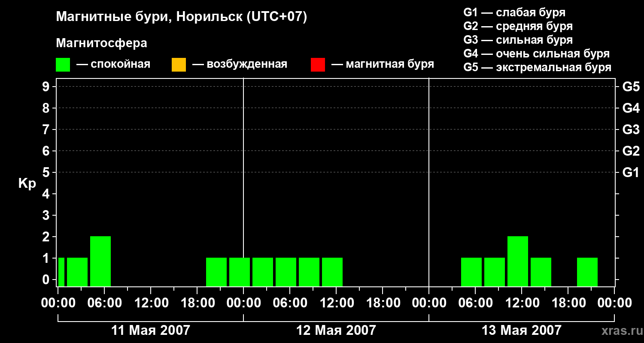The height and width of the screenshot is (343, 644).
Task: Click the '— возбужденная' legend label
Action: (240, 64)
